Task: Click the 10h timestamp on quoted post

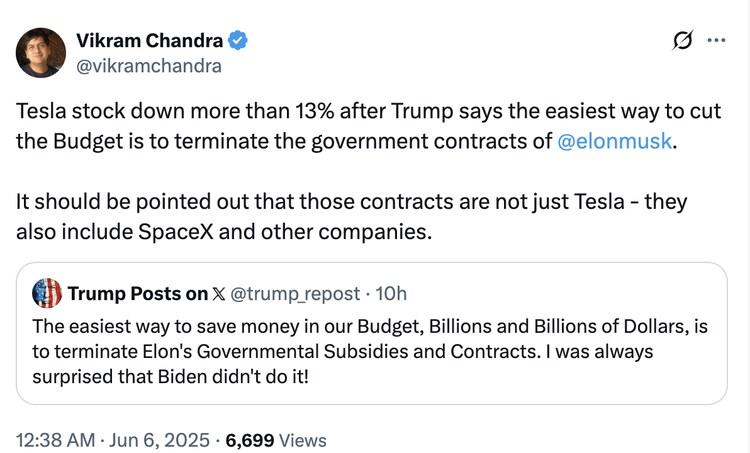Action: coord(392,294)
